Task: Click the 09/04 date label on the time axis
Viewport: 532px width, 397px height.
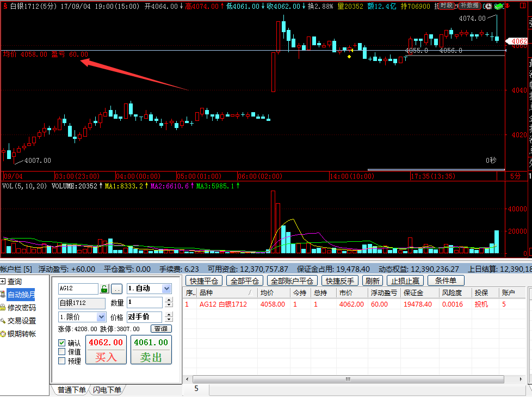Action: pos(13,176)
